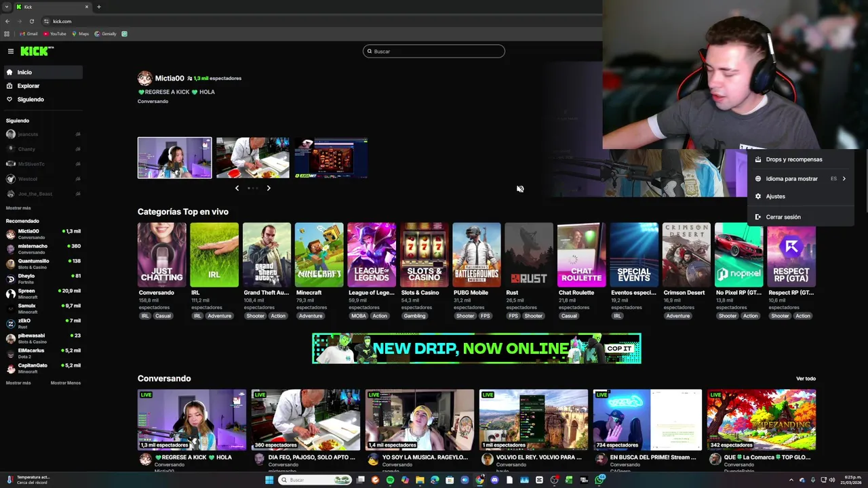This screenshot has width=868, height=488.
Task: Open Westcol followed channel
Action: pos(43,179)
